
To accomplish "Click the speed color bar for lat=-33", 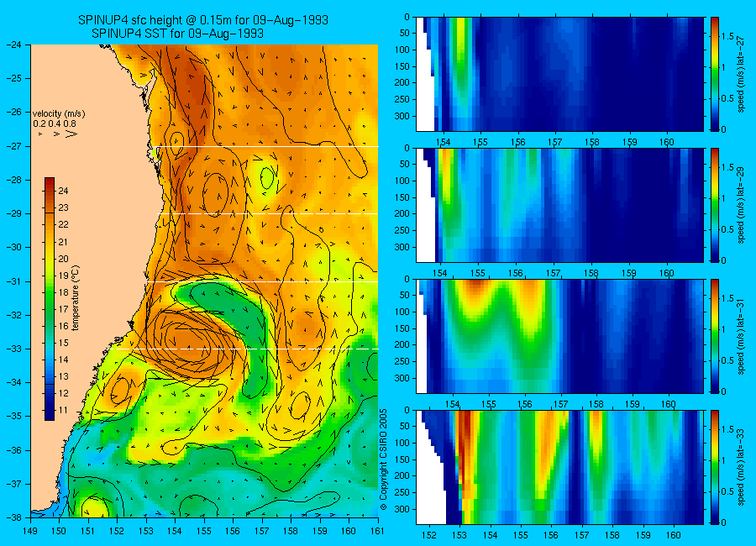I will click(x=714, y=467).
